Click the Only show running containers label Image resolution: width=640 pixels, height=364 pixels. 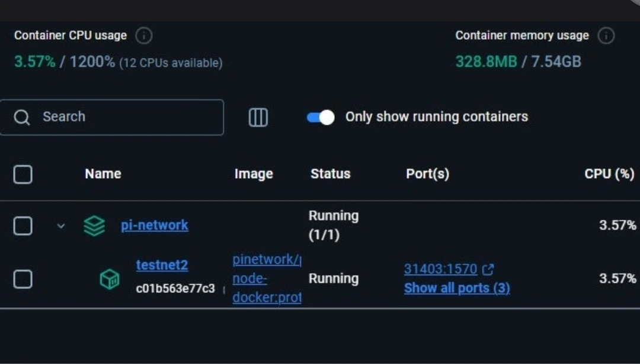click(437, 117)
